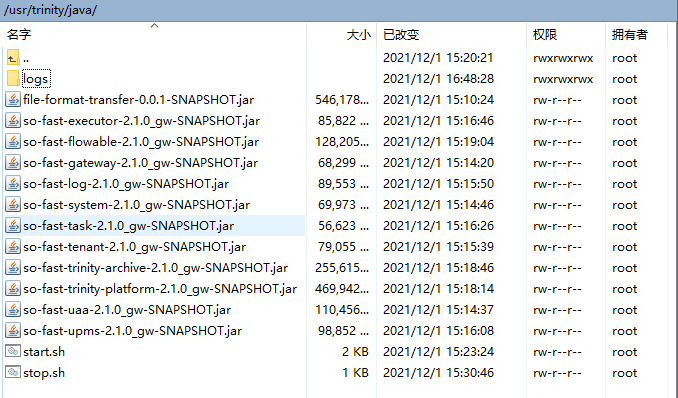
Task: Select the start.sh file name
Action: tap(44, 352)
